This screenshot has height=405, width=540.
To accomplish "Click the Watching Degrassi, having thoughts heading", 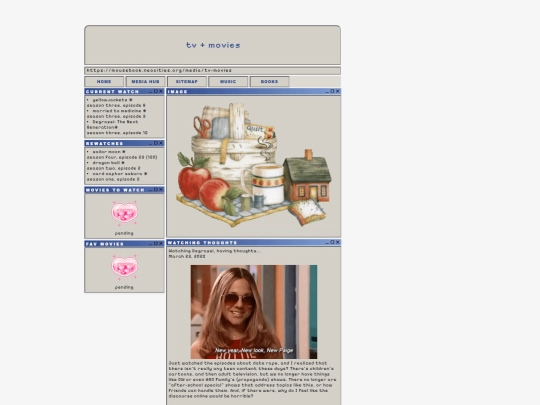I will 215,251.
